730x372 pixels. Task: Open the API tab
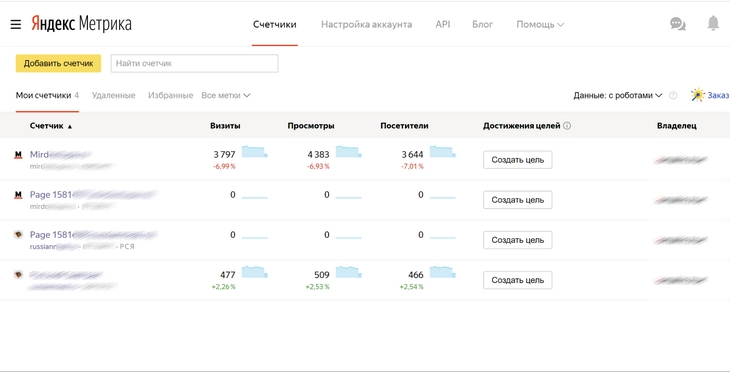point(443,25)
